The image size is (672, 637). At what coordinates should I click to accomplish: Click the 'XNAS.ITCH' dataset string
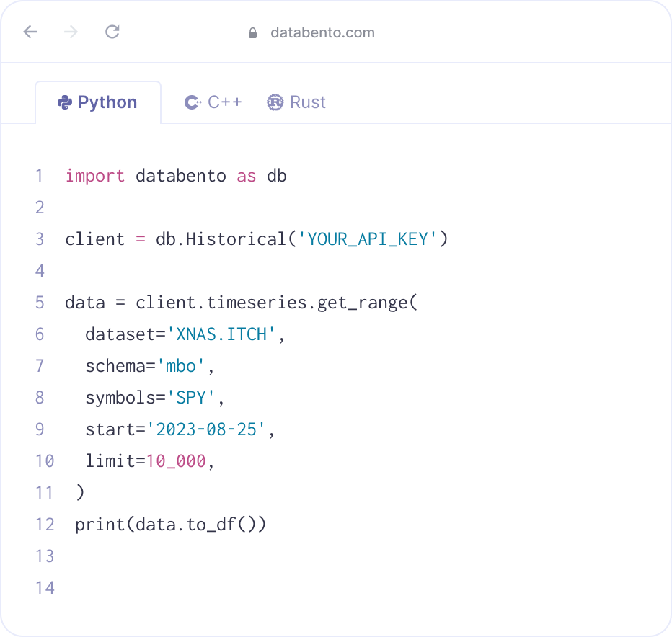(x=221, y=334)
